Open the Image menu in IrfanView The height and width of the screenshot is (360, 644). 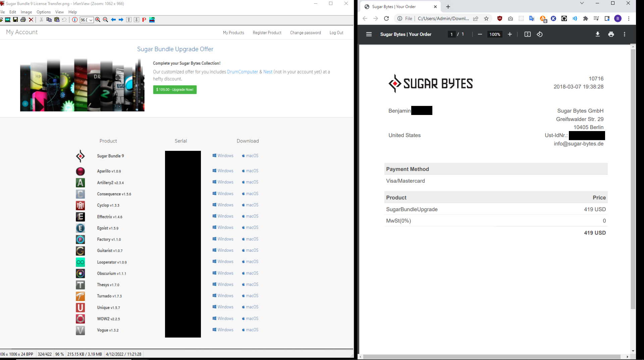tap(26, 12)
